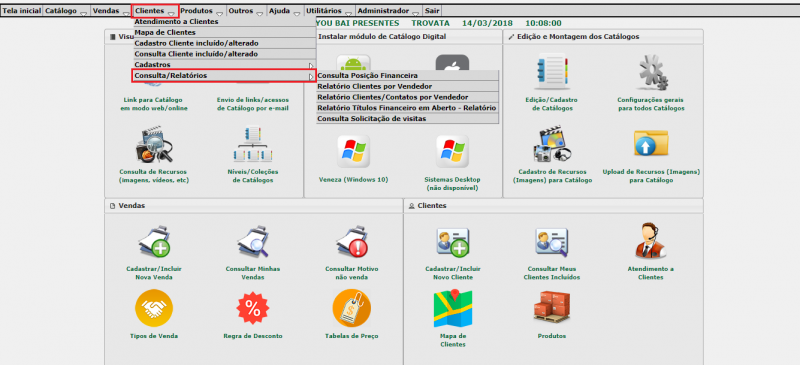Choose Relatório Títulos Financeiro em Aberto

(x=407, y=108)
